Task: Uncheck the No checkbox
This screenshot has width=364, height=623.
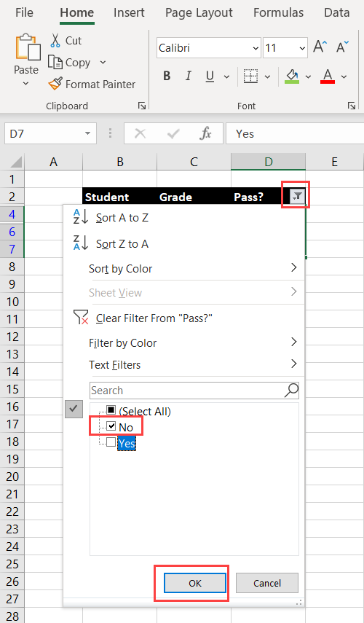Action: 111,426
